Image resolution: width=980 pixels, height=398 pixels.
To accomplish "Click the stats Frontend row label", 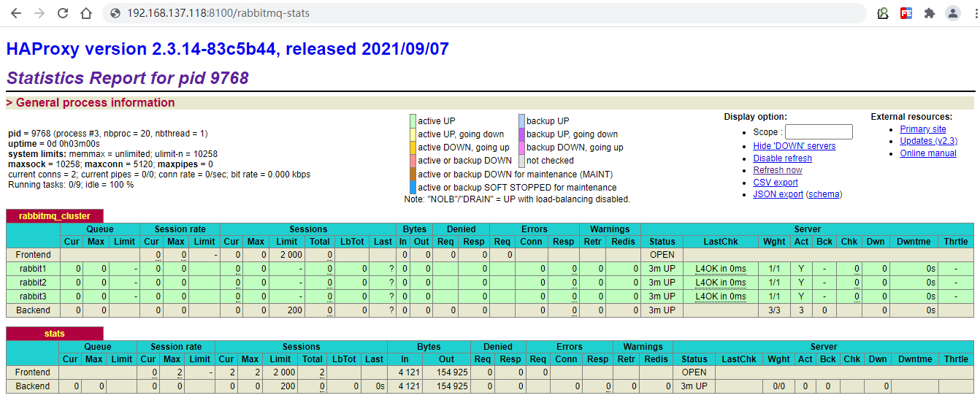I will point(33,372).
